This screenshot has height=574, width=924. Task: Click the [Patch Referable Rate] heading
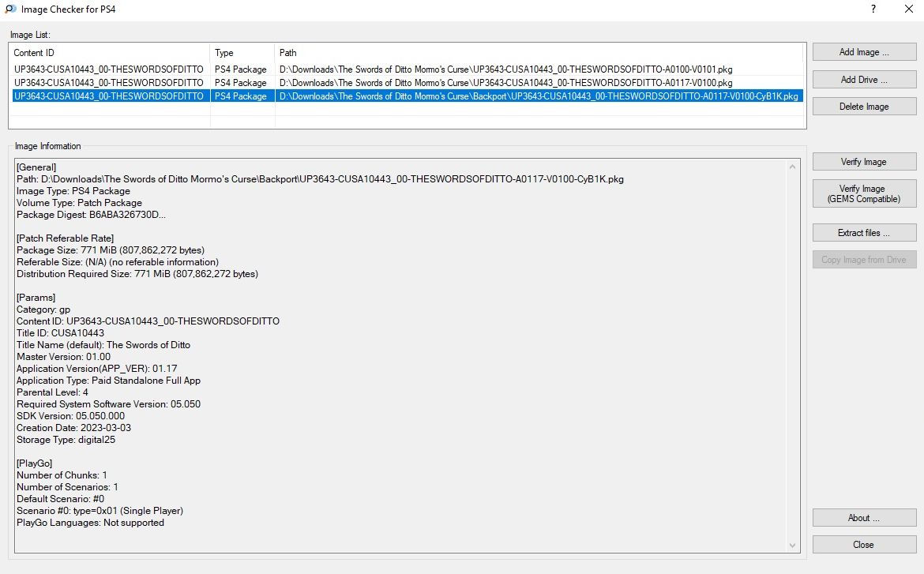65,238
